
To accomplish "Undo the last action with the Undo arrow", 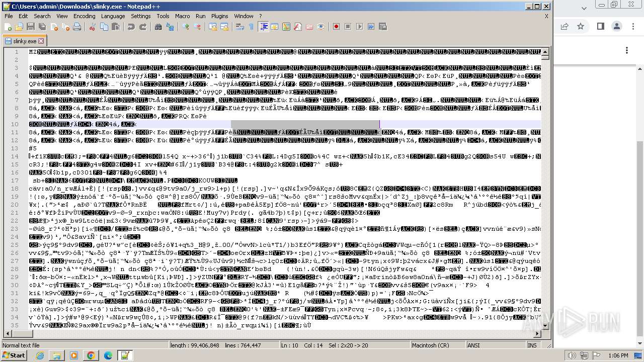I will 131,27.
